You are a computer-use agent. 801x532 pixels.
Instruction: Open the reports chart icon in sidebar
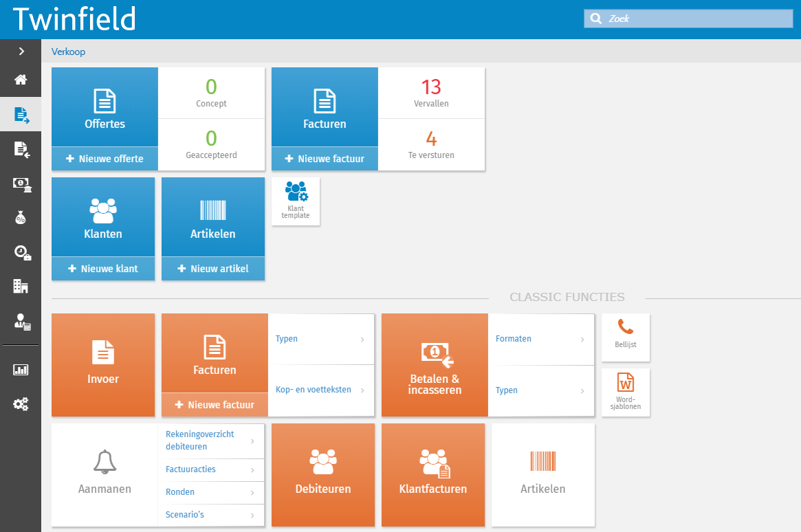[21, 370]
